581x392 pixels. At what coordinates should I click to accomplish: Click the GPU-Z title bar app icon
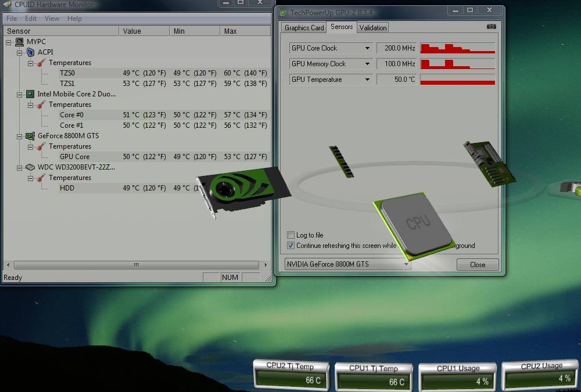[283, 13]
